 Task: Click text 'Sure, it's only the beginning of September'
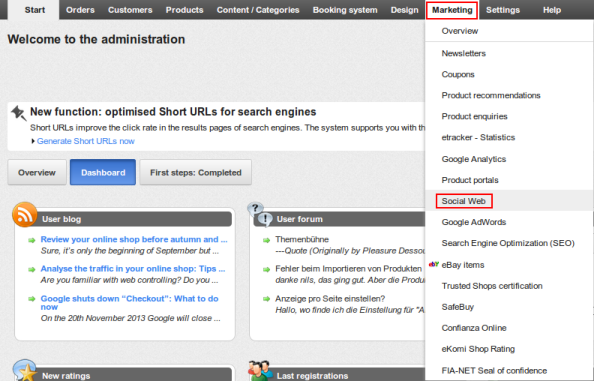point(130,251)
